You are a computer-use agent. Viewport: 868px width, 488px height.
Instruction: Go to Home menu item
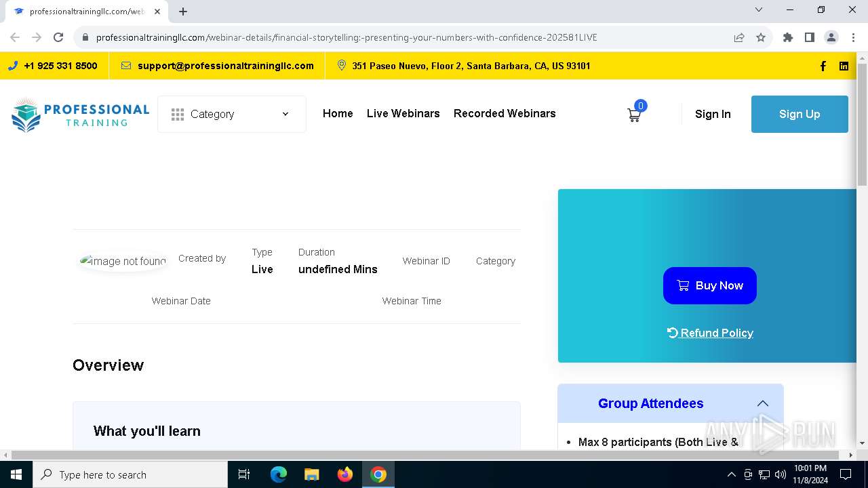tap(338, 113)
